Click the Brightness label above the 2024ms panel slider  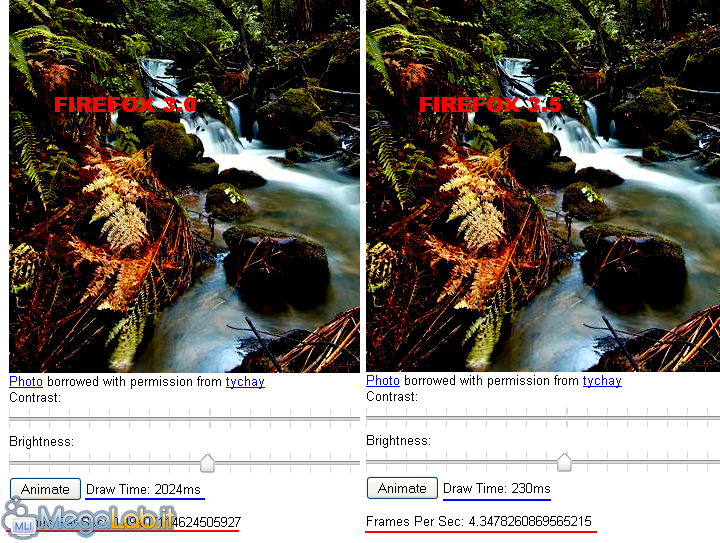(x=41, y=442)
